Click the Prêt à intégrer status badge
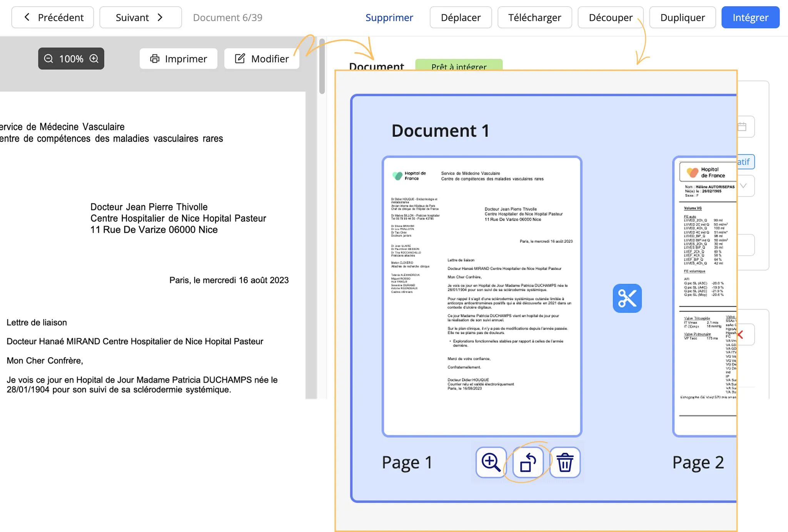The image size is (788, 532). (459, 65)
